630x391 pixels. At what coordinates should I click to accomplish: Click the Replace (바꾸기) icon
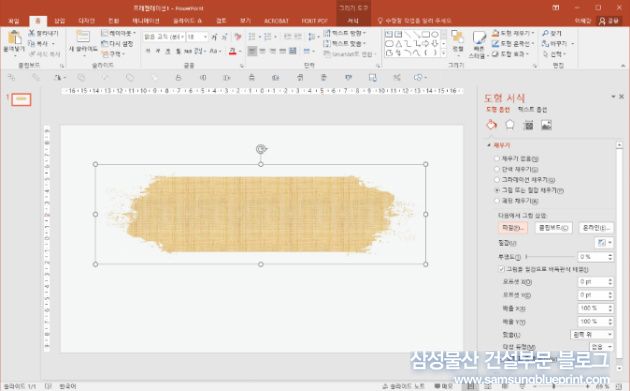(x=545, y=43)
